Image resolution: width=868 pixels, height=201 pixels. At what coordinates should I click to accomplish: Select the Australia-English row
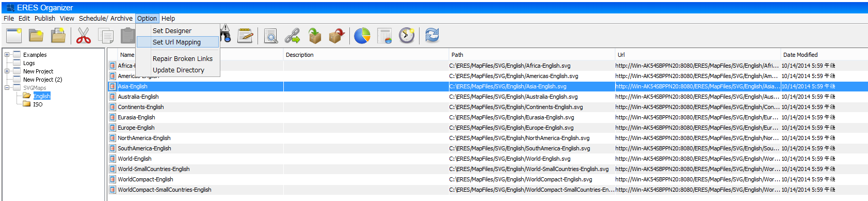coord(488,97)
